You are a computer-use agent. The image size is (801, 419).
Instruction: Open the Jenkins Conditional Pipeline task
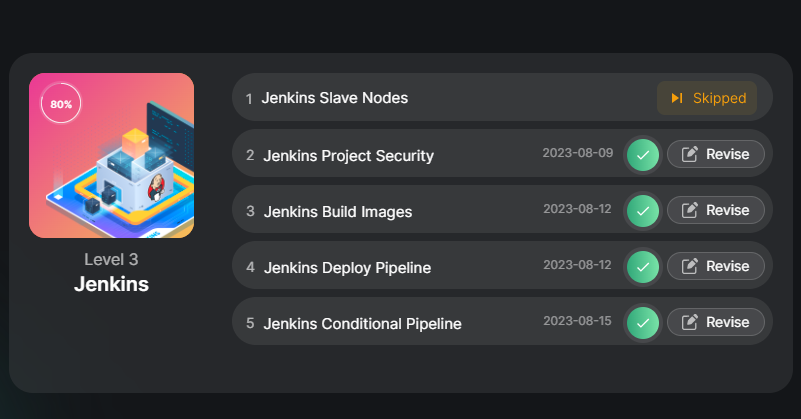362,323
